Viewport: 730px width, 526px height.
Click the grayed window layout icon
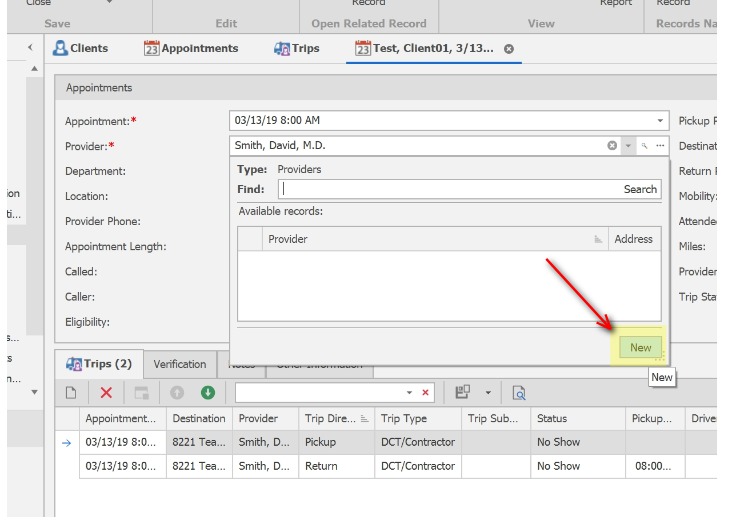142,393
